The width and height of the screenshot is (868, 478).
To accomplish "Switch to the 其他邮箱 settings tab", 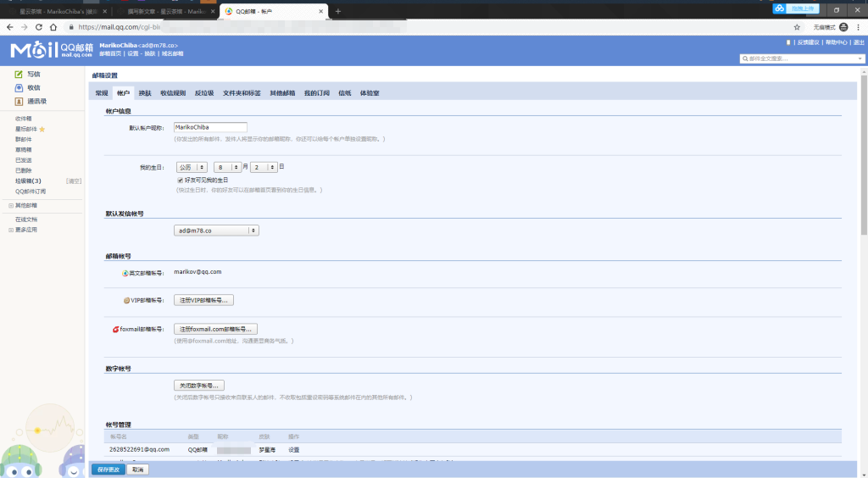I will pyautogui.click(x=282, y=93).
